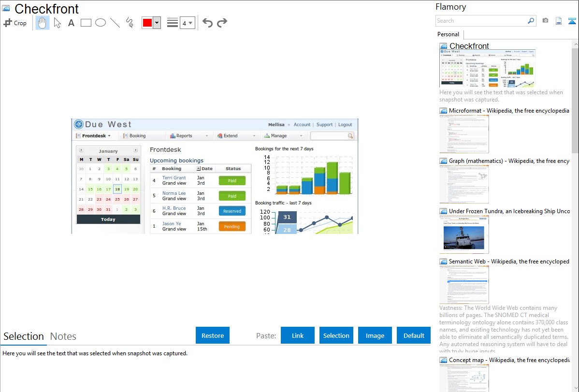Screen dimensions: 579x392
Task: Click the scroll-up arrow of snapshot list
Action: point(575,44)
